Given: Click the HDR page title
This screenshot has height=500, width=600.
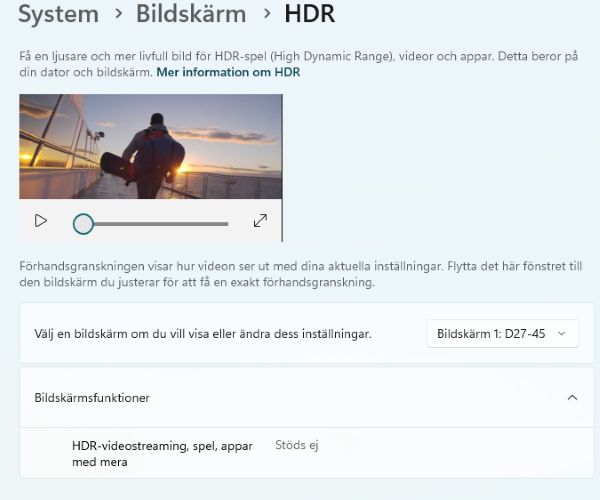Looking at the screenshot, I should (x=310, y=14).
